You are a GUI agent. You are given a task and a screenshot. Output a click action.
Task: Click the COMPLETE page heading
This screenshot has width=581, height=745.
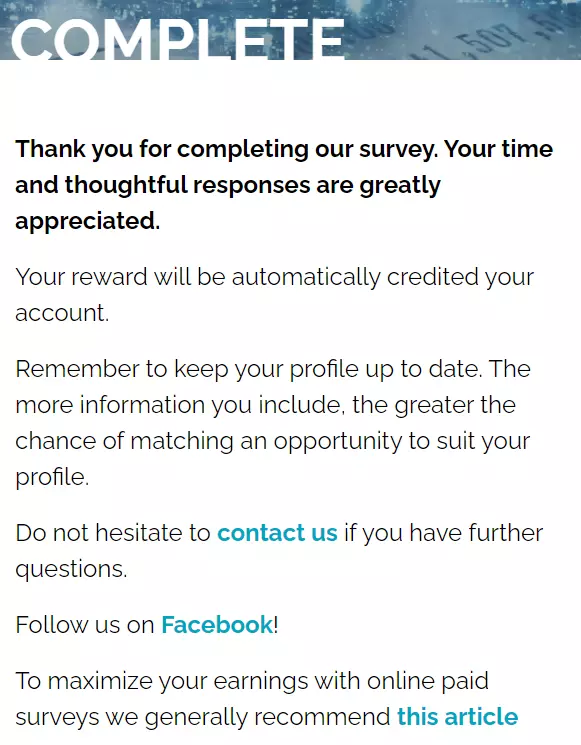pos(178,40)
